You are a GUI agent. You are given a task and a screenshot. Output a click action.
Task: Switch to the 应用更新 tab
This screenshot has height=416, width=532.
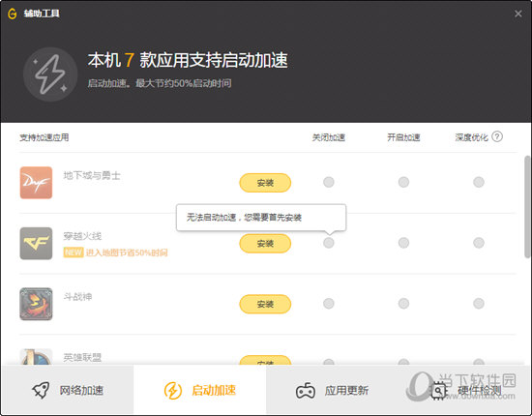click(x=332, y=390)
